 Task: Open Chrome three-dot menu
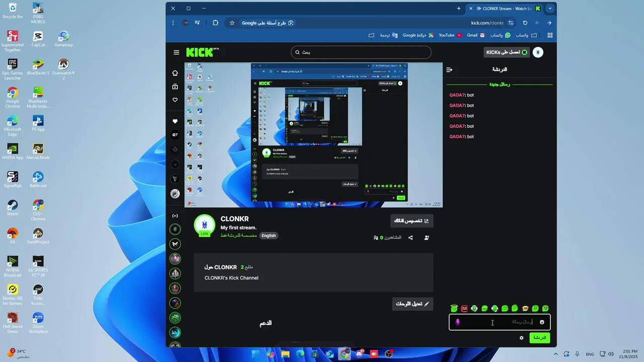pos(173,23)
